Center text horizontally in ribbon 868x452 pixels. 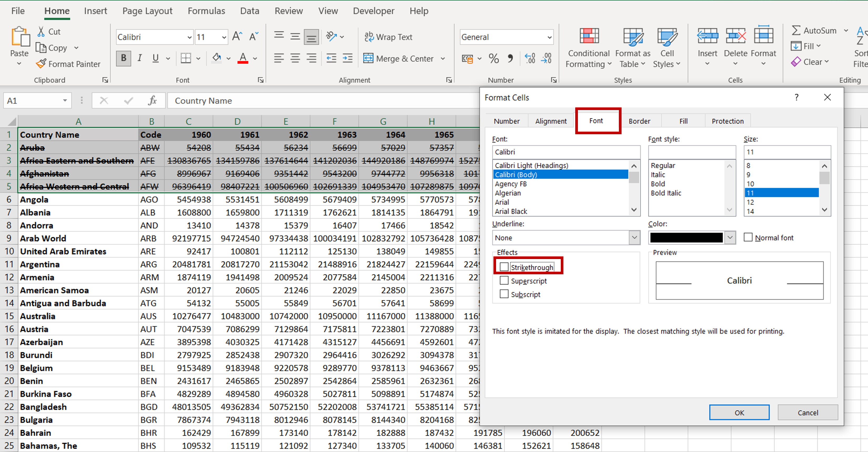(x=295, y=58)
